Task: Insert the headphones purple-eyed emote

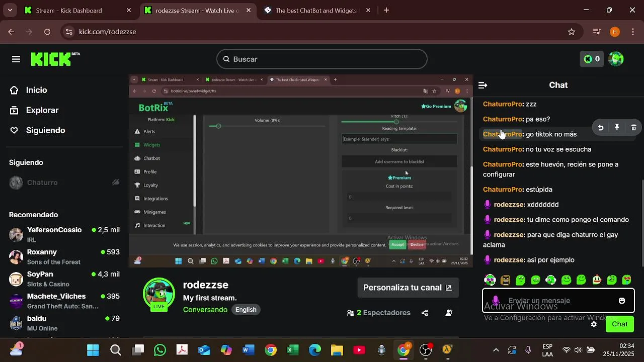Action: 490,280
